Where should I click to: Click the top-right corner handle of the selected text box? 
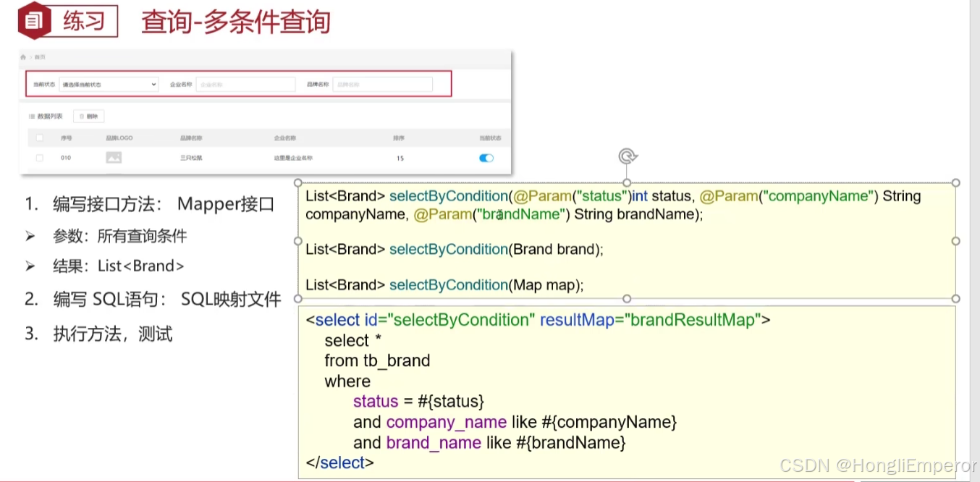(955, 183)
